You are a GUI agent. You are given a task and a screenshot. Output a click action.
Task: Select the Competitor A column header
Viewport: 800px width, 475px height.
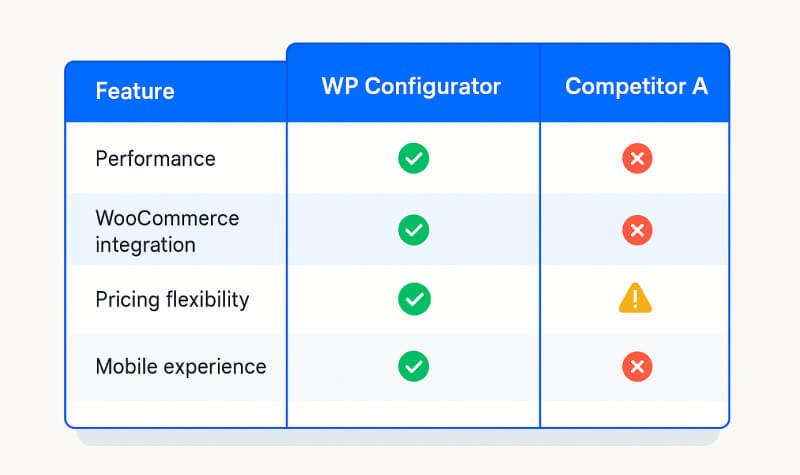click(636, 86)
